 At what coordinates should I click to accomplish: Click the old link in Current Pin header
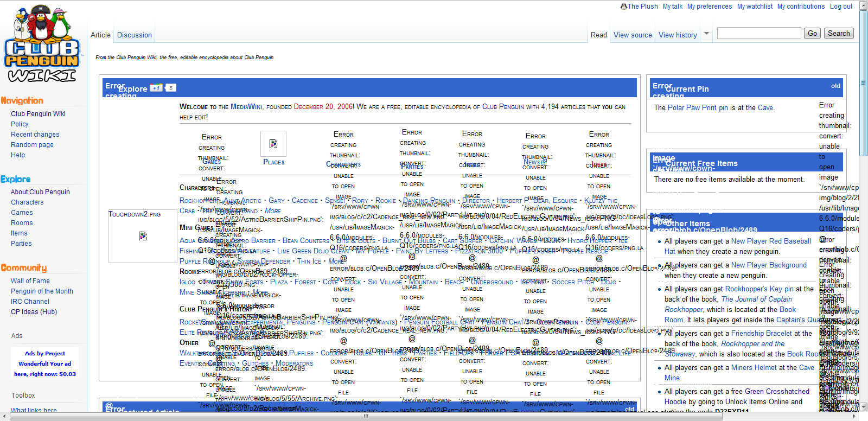click(835, 86)
